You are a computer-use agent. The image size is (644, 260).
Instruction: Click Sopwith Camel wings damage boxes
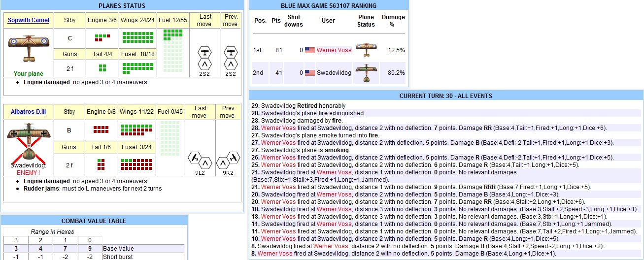click(x=137, y=37)
